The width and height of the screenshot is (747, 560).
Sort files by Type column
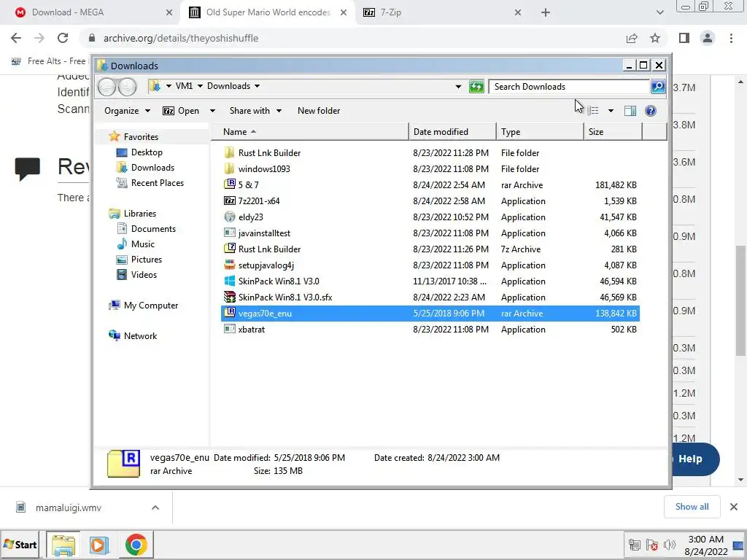pos(540,131)
